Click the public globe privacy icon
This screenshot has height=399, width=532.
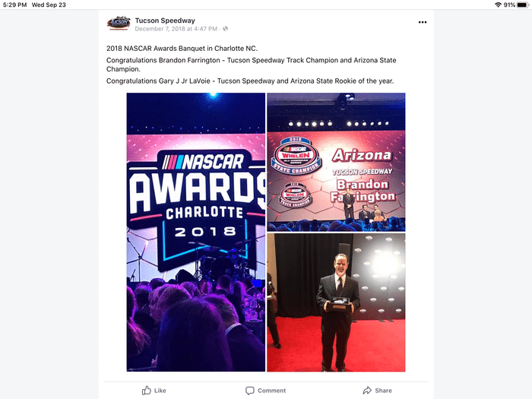tap(225, 29)
